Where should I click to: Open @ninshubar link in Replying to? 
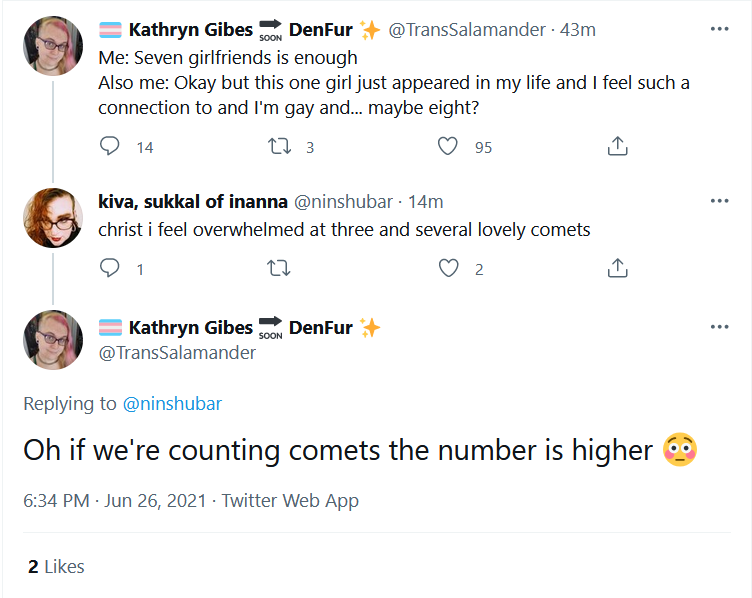(172, 404)
